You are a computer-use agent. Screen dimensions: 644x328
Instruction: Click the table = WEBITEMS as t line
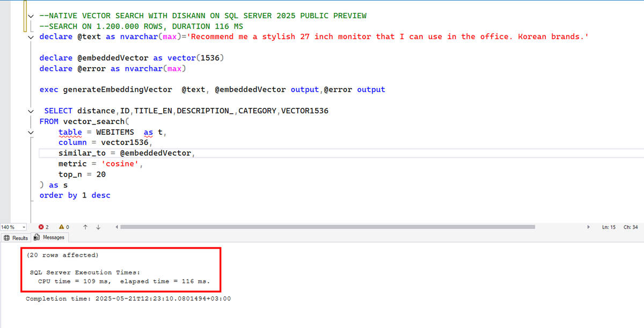pos(114,132)
